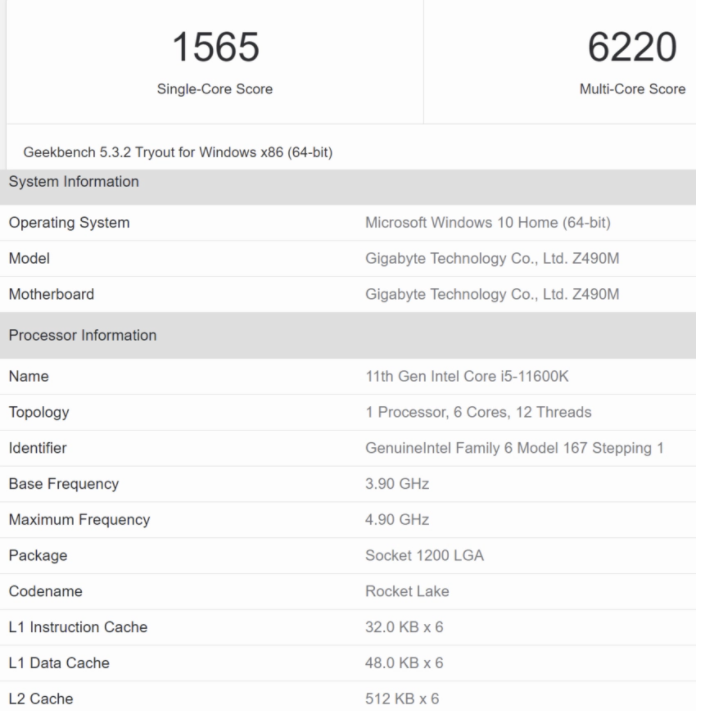Click the 1 Processor, 6 Cores topology value

pos(480,412)
